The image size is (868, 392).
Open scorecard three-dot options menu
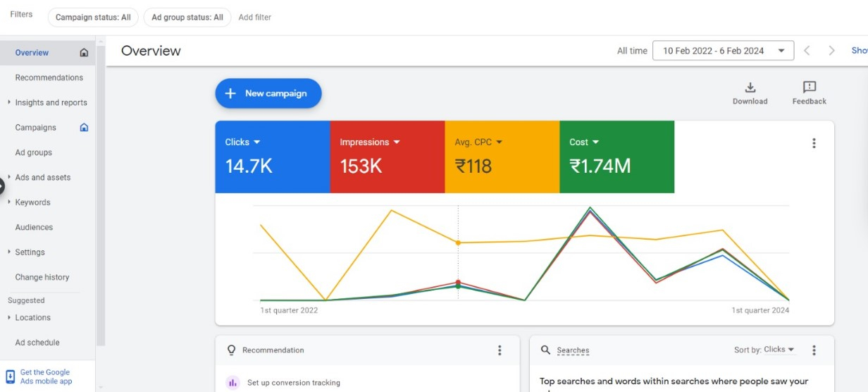[x=814, y=143]
